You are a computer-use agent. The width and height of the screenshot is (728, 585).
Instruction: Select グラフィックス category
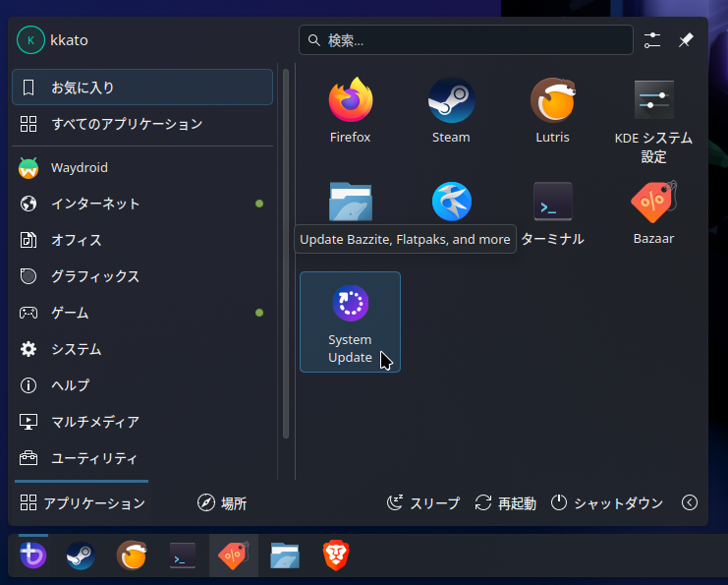pos(142,276)
